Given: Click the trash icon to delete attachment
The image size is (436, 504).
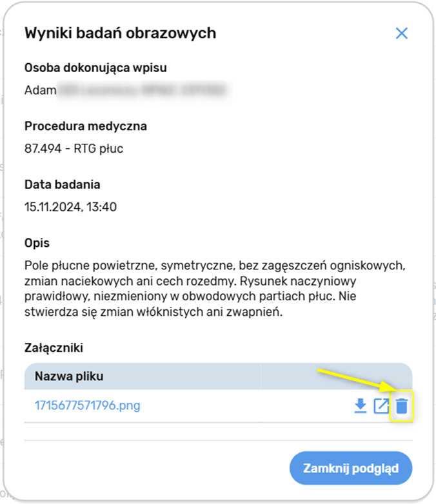Looking at the screenshot, I should 402,406.
